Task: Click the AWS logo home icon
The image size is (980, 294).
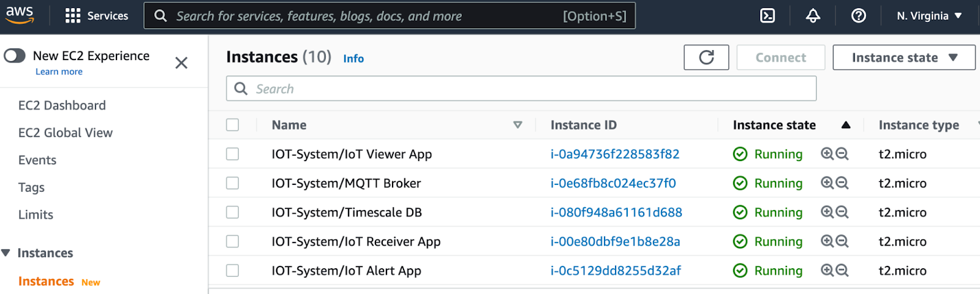Action: pyautogui.click(x=20, y=15)
